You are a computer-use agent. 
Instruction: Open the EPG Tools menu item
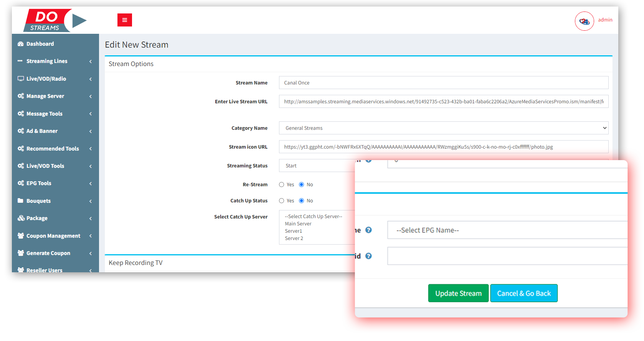(39, 183)
